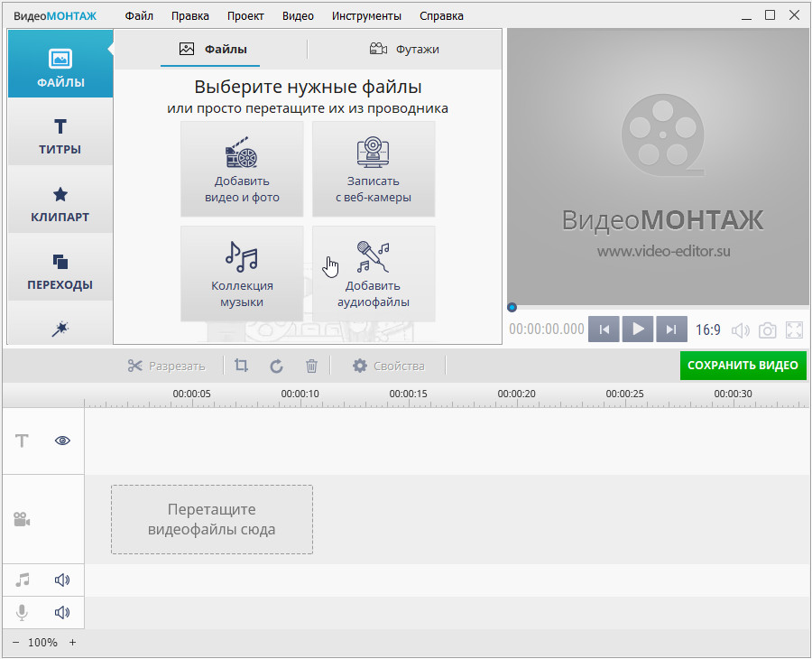
Task: Mute the music track speaker
Action: click(x=62, y=580)
